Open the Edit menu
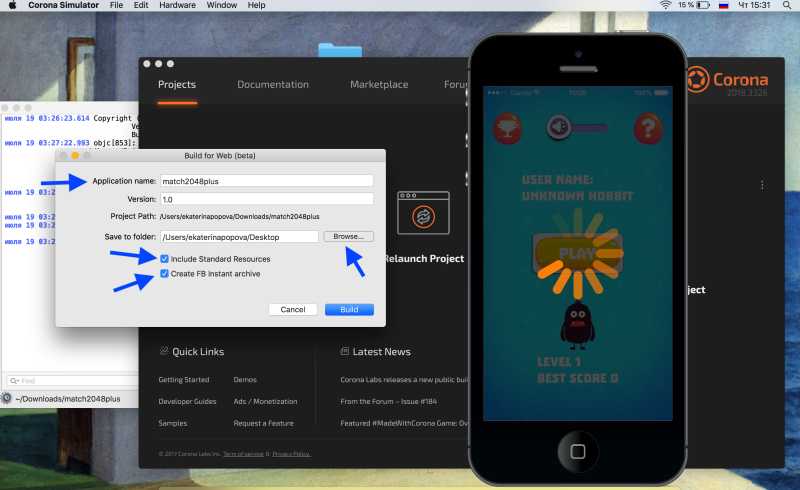The width and height of the screenshot is (800, 490). pos(141,5)
